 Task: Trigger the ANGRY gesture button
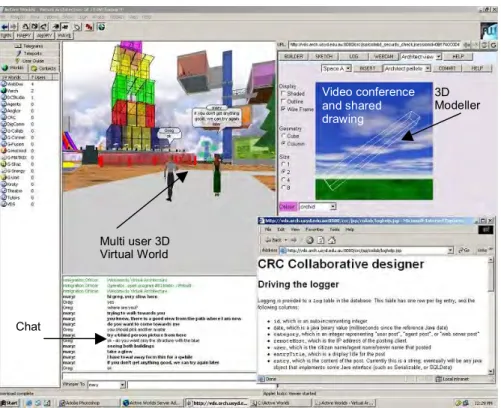pos(44,35)
